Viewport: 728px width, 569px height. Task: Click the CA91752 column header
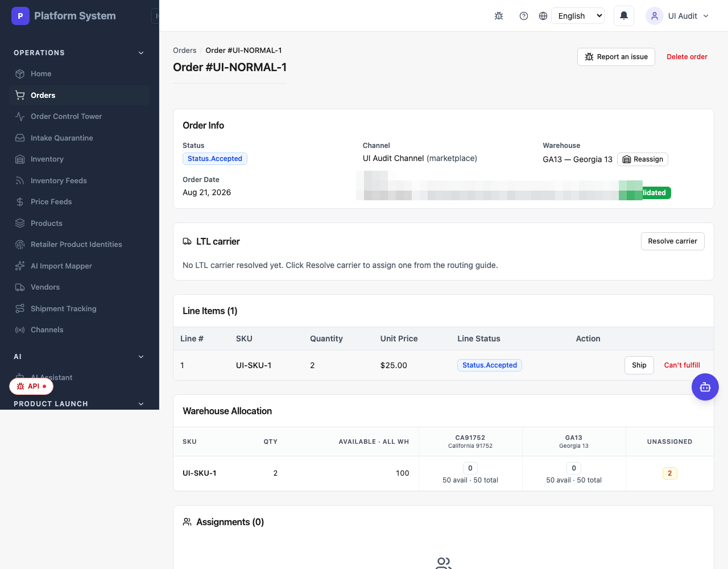470,442
